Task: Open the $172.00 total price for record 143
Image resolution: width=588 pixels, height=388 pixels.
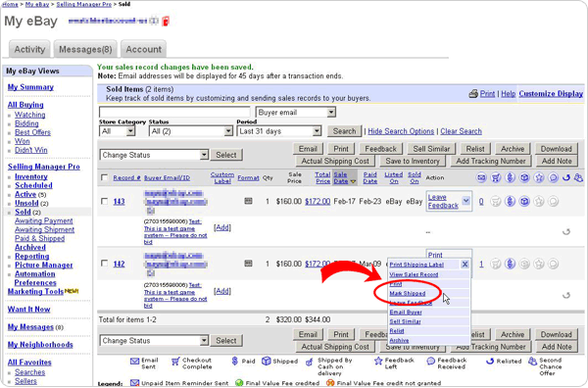Action: (318, 201)
